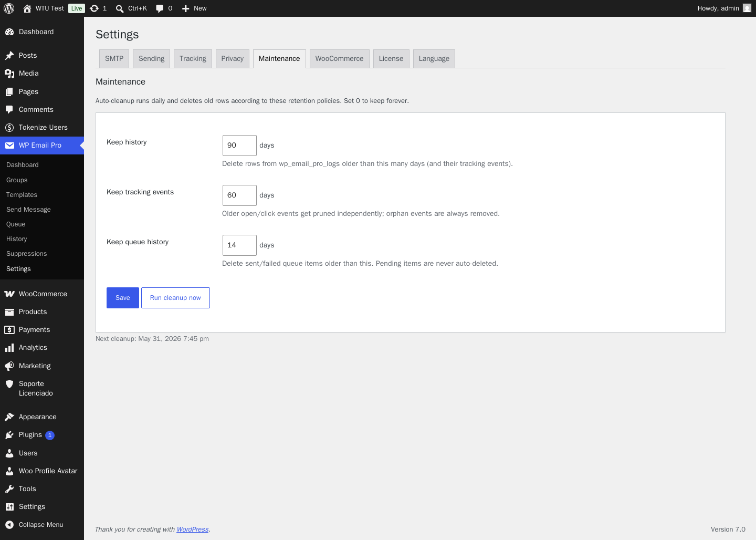Switch to the WooCommerce settings tab
The width and height of the screenshot is (756, 540).
[x=339, y=59]
